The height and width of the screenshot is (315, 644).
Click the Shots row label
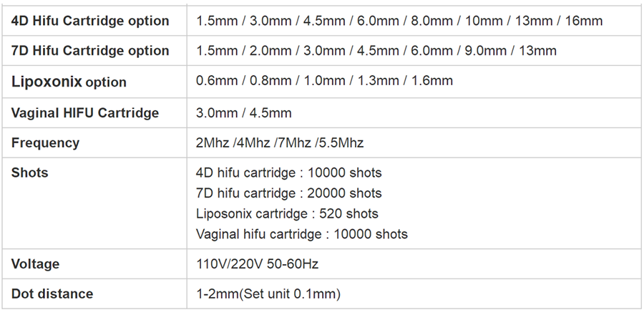(x=29, y=173)
